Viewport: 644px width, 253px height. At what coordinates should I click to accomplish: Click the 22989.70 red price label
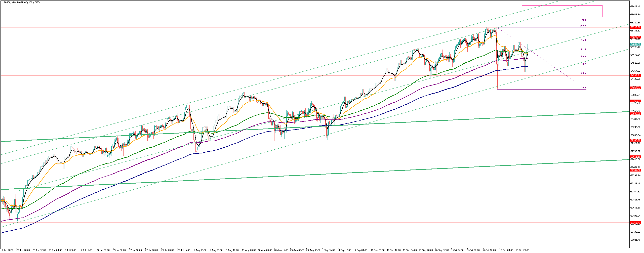coord(635,140)
